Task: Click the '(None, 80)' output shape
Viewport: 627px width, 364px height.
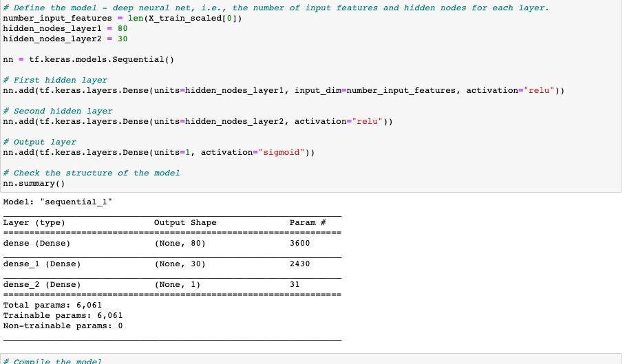Action: [x=180, y=244]
